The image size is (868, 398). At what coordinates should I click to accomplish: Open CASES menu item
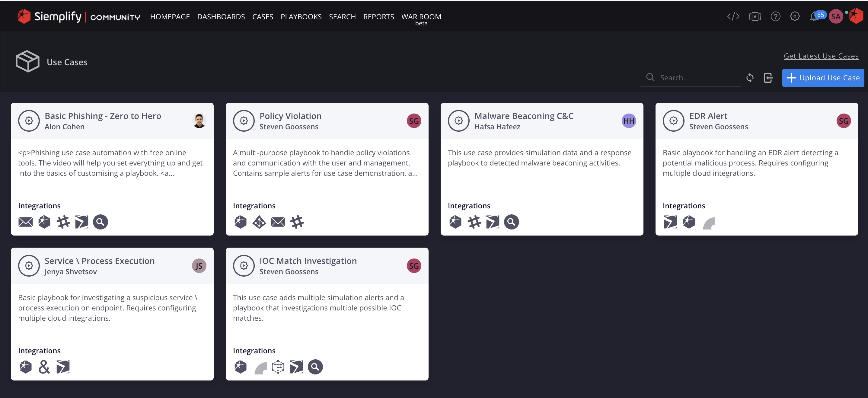(x=263, y=17)
